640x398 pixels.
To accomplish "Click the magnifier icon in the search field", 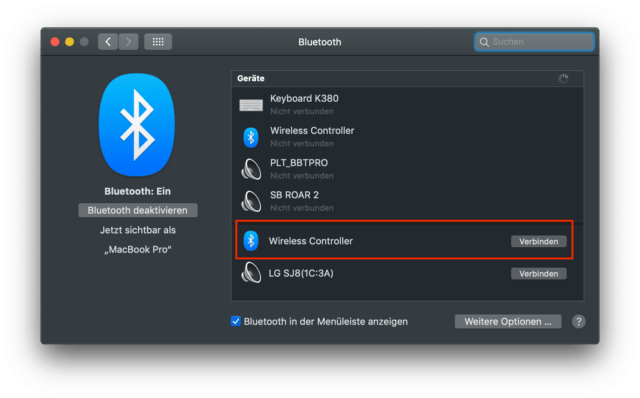I will point(484,42).
